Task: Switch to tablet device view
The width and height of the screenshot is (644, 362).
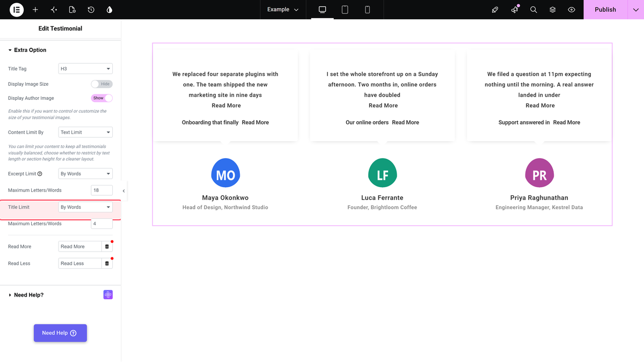Action: 345,10
